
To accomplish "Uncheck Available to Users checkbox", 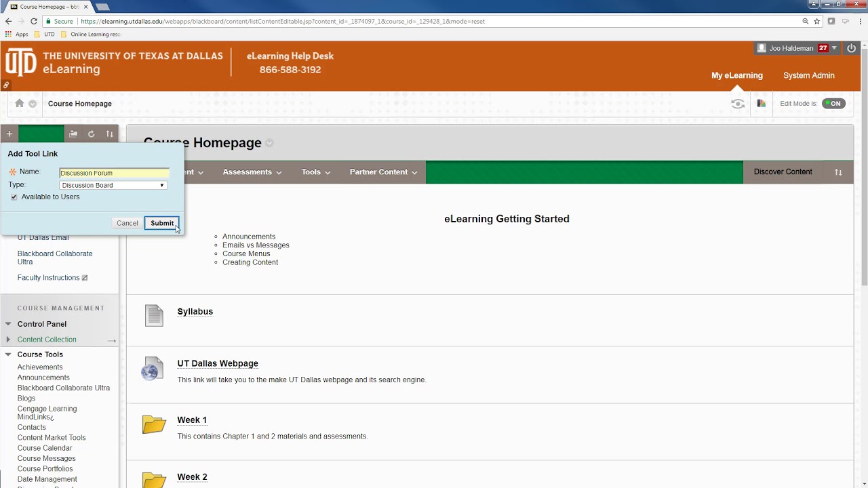I will [14, 197].
